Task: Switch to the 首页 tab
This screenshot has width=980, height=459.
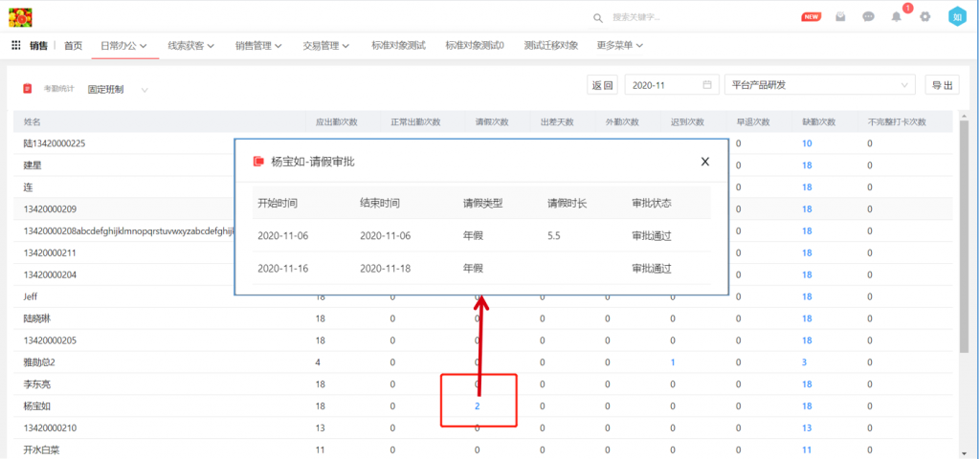Action: click(73, 45)
